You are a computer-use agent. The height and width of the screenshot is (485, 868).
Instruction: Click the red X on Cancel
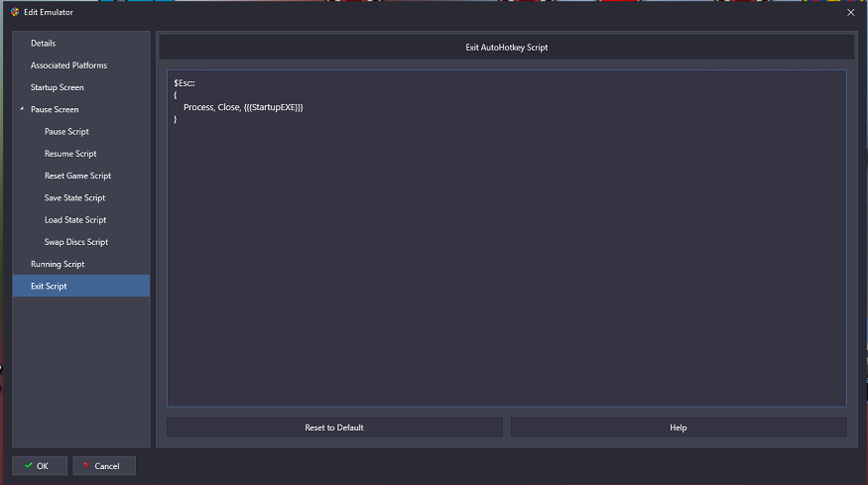pyautogui.click(x=85, y=465)
